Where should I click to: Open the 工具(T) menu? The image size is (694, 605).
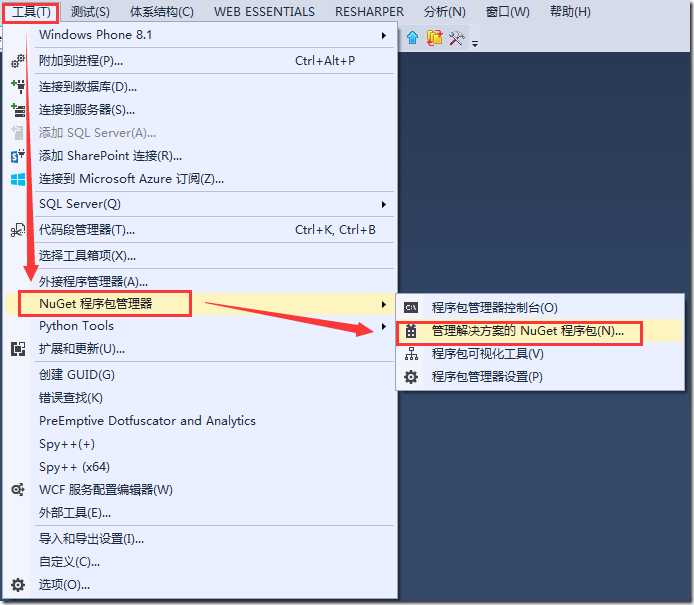point(31,12)
